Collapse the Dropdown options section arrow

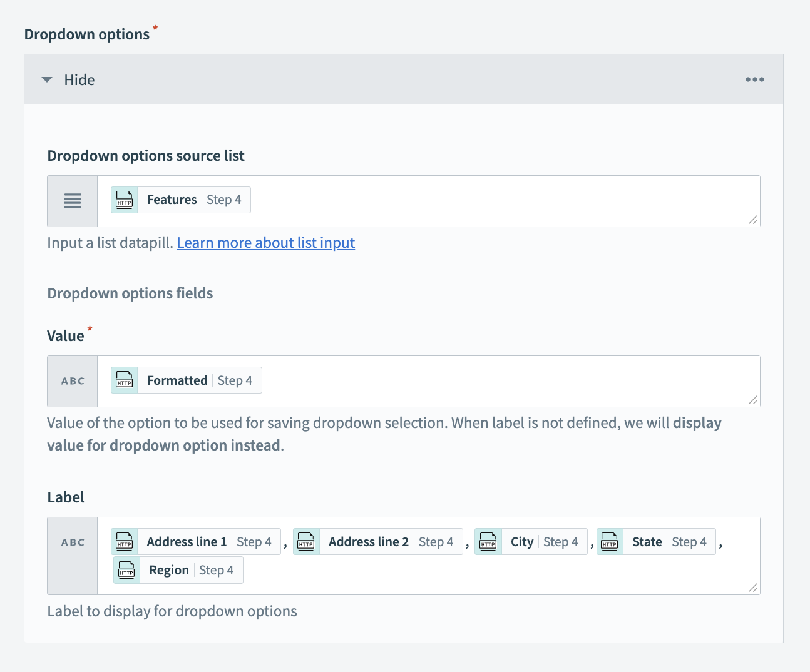point(47,80)
